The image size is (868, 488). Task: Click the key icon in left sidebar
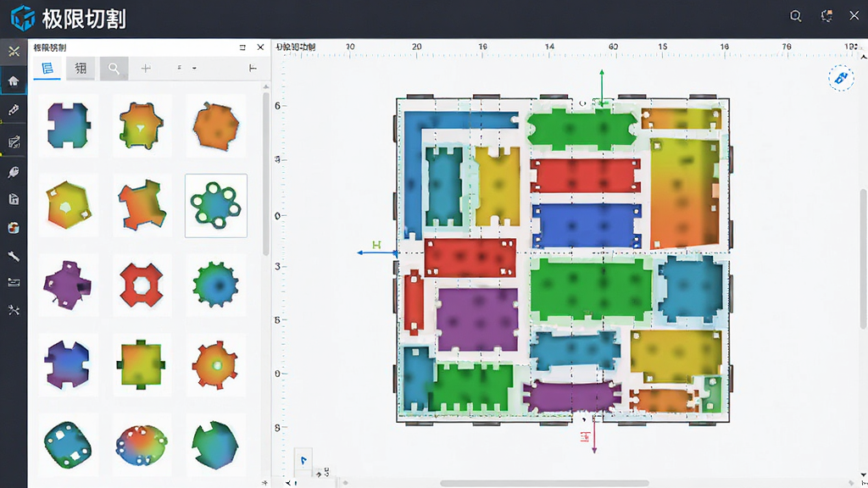click(x=14, y=173)
